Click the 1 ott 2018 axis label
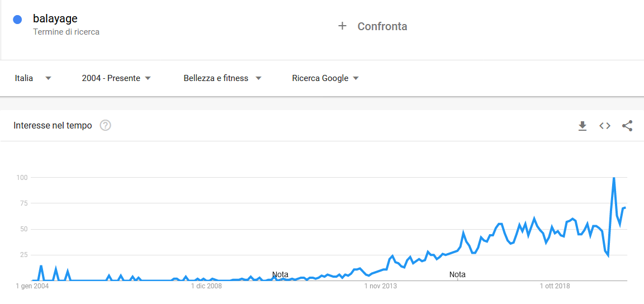 pos(555,286)
